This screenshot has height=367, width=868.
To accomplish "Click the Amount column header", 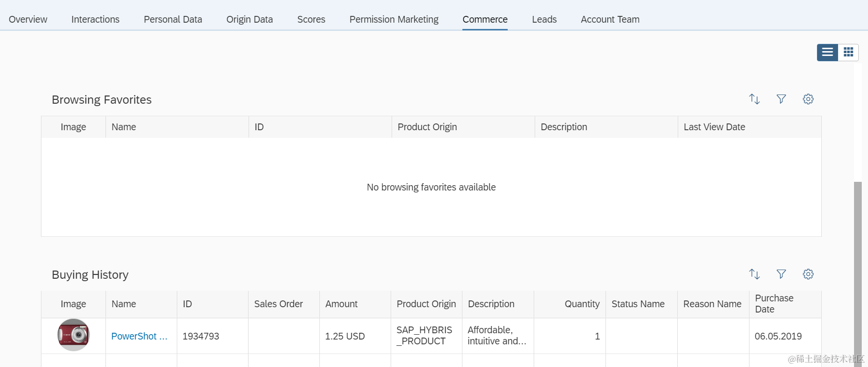I will (x=342, y=304).
